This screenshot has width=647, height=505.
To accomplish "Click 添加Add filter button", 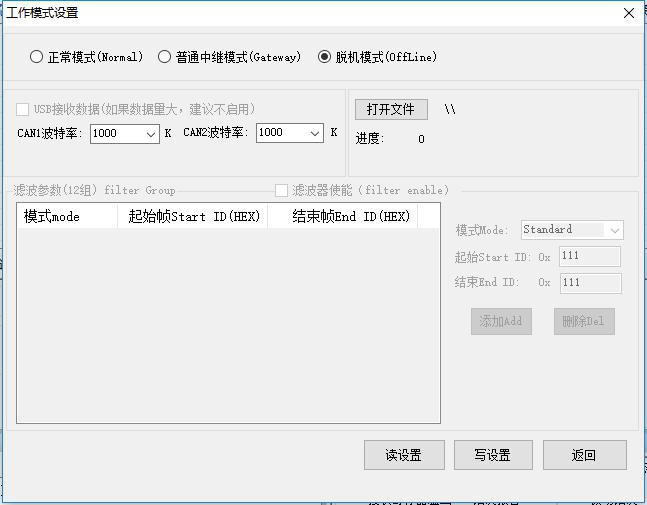I will [x=501, y=321].
